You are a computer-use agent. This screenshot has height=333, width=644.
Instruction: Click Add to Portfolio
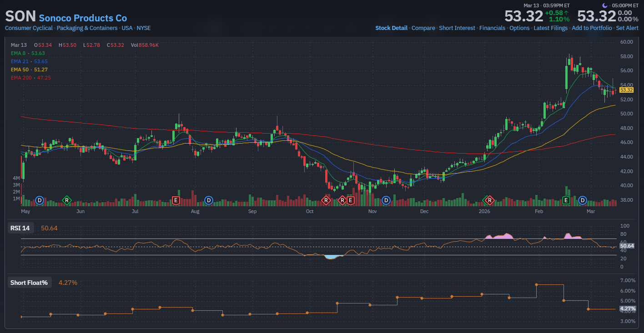point(592,28)
